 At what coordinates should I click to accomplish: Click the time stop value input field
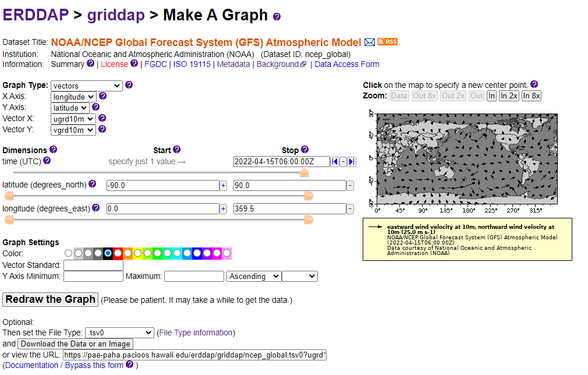click(x=281, y=162)
